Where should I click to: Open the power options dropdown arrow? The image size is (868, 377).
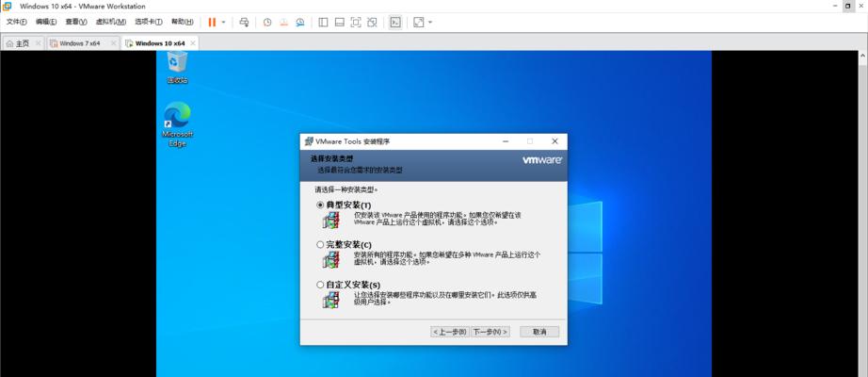pos(224,23)
